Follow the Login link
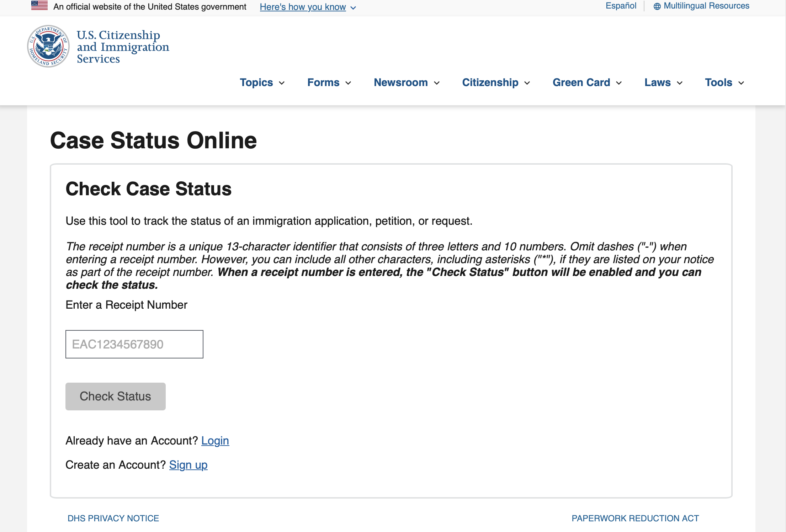 pyautogui.click(x=215, y=441)
